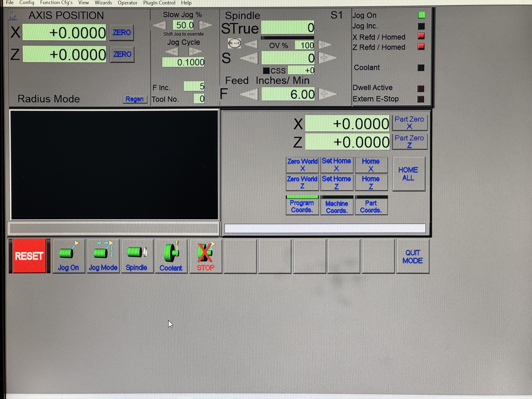Toggle the CSS mode indicator box
532x399 pixels.
[x=266, y=70]
